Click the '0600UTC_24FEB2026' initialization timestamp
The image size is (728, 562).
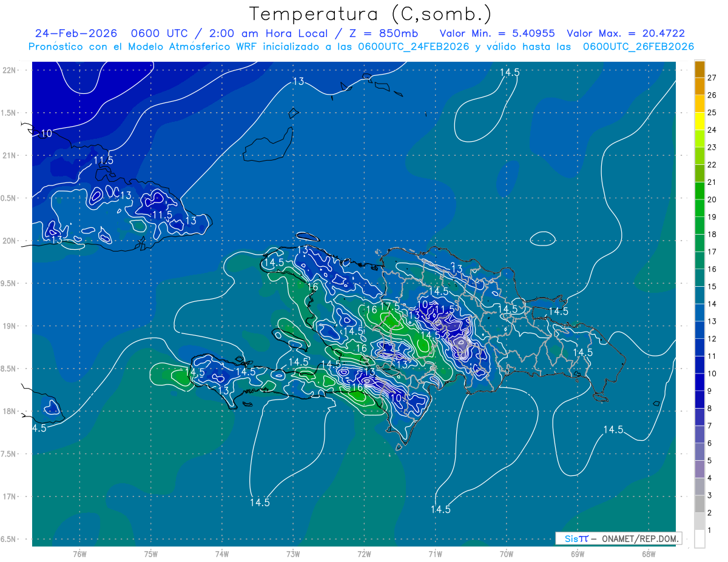pyautogui.click(x=413, y=47)
